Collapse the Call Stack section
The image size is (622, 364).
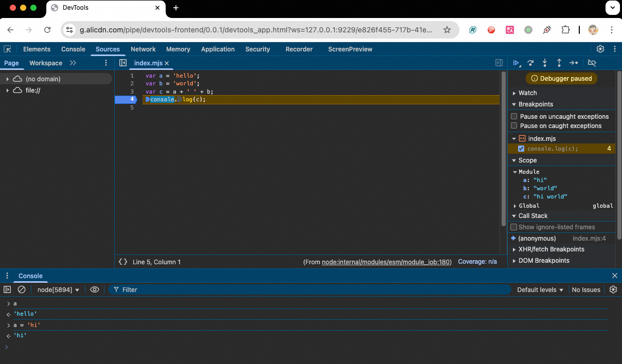coord(514,216)
